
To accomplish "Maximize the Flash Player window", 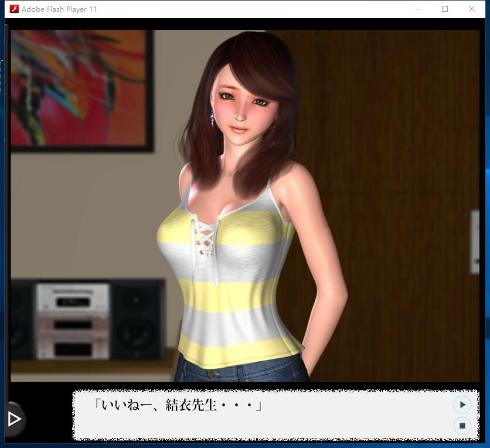I will (445, 9).
